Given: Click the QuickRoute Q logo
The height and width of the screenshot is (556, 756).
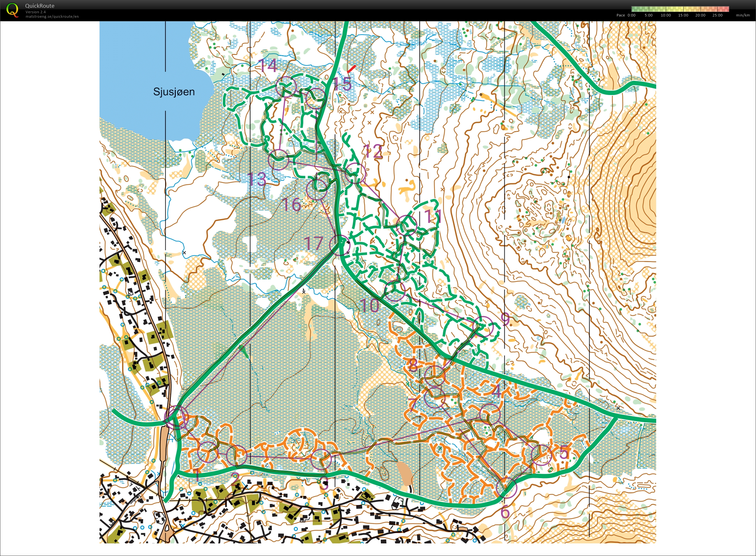Looking at the screenshot, I should tap(13, 10).
